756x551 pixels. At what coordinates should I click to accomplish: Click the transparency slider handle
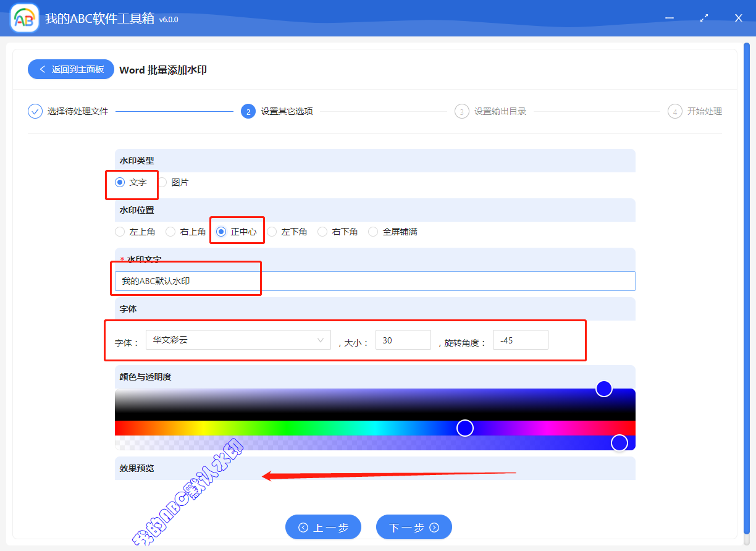[619, 442]
